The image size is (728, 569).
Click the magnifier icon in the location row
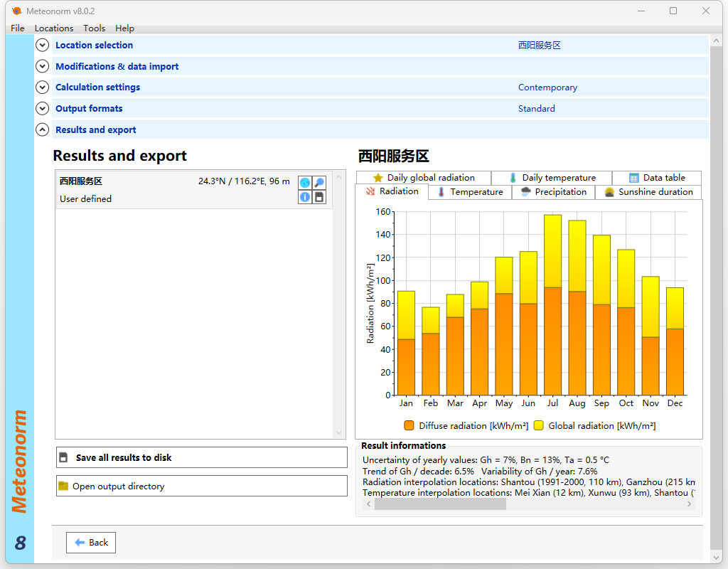click(x=319, y=183)
